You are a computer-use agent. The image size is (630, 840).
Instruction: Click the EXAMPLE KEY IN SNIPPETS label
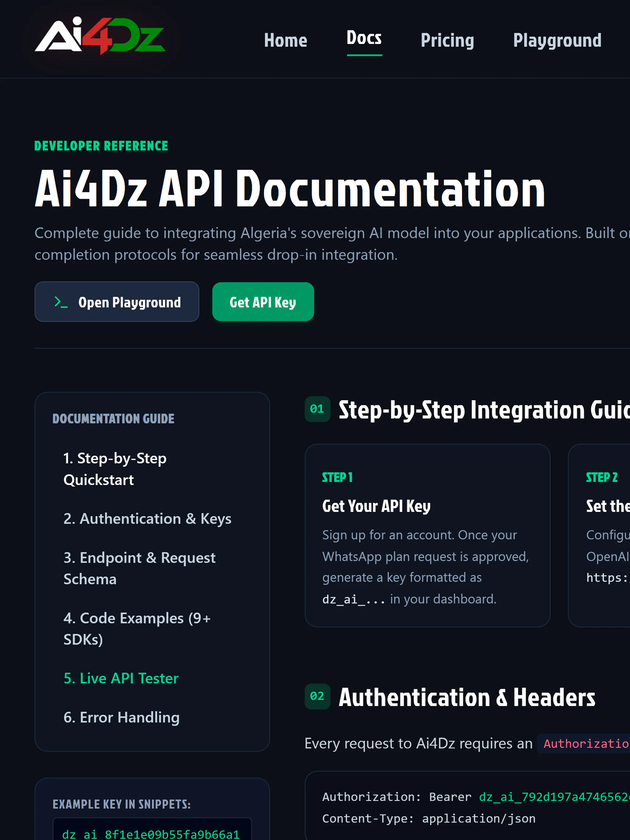[x=122, y=804]
